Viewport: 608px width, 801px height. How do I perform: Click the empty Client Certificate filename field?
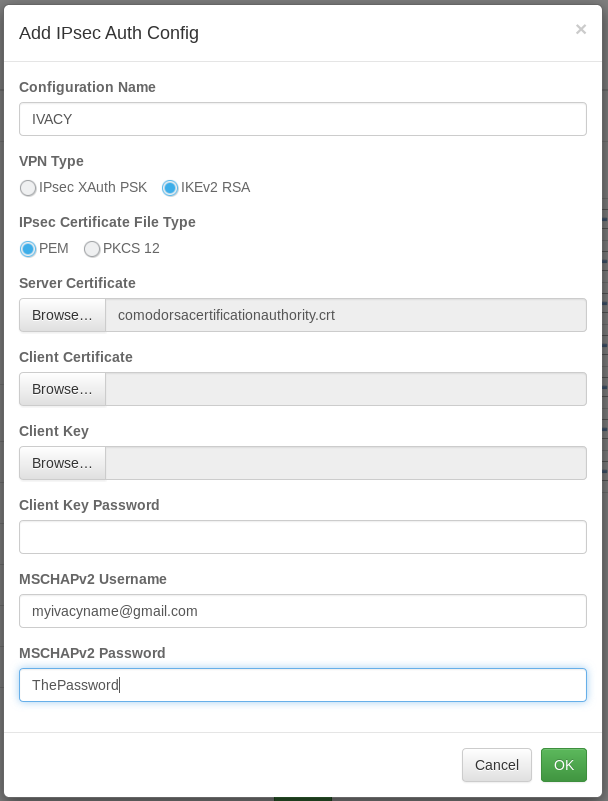[345, 389]
